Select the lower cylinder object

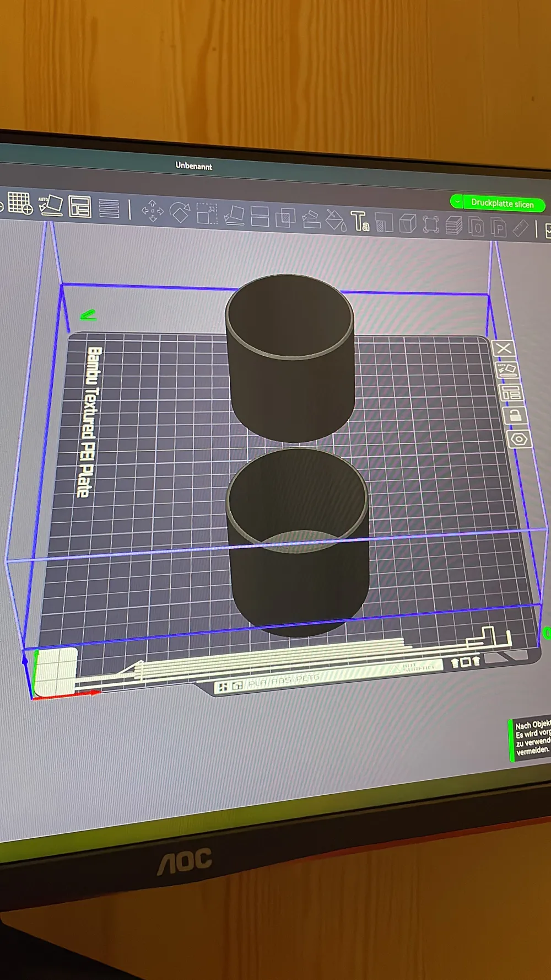(x=298, y=543)
